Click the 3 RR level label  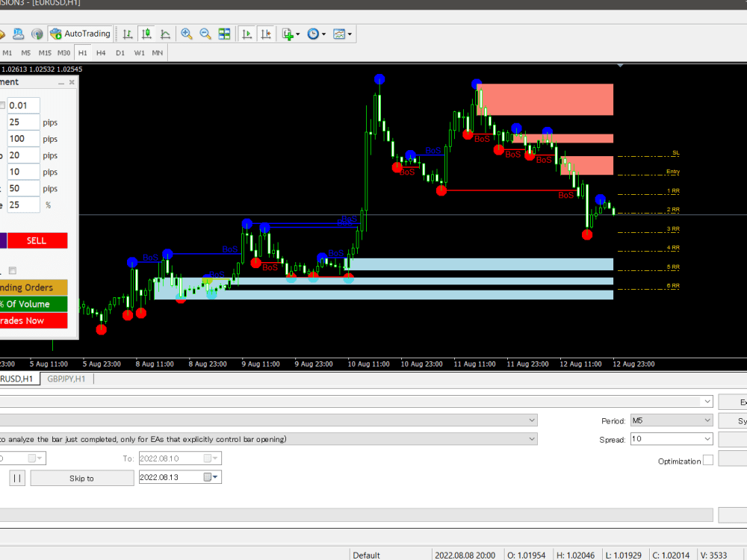[x=673, y=229]
